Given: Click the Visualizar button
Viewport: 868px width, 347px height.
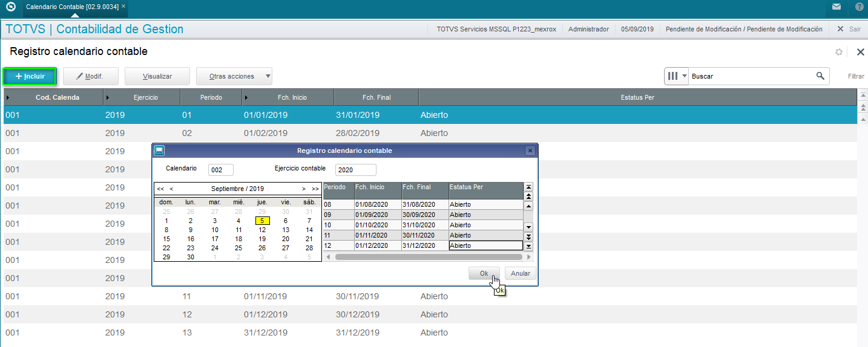Looking at the screenshot, I should tap(157, 76).
